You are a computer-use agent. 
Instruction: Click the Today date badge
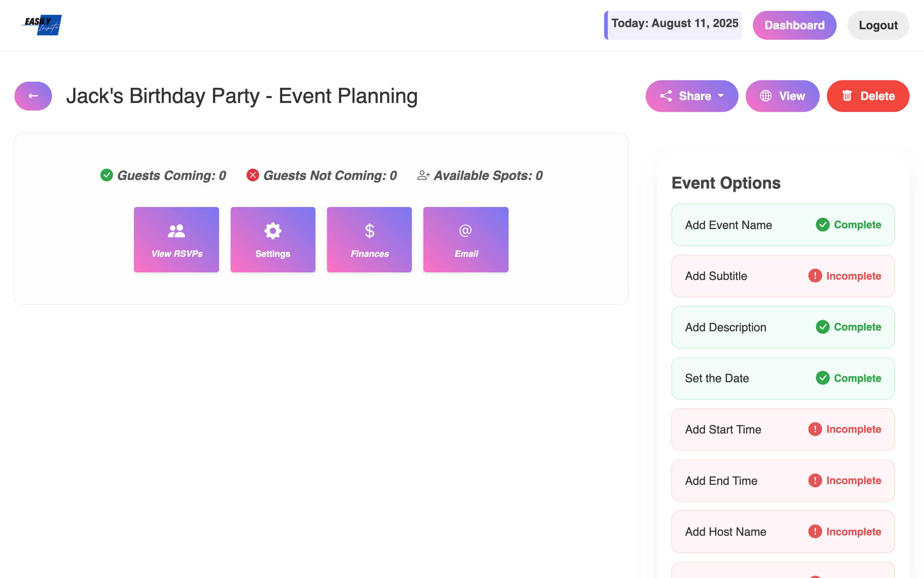click(673, 25)
